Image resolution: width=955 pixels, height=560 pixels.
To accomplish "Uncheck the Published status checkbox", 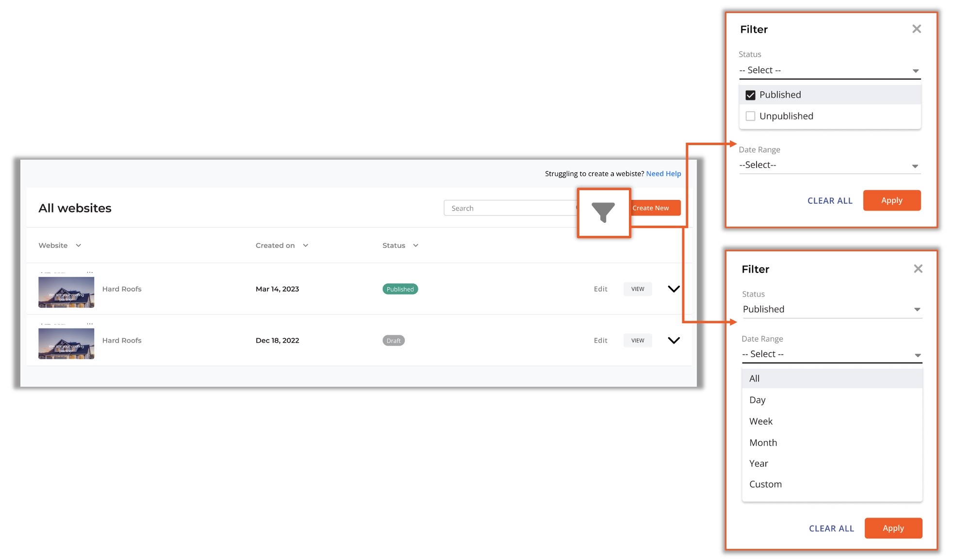I will (x=750, y=95).
